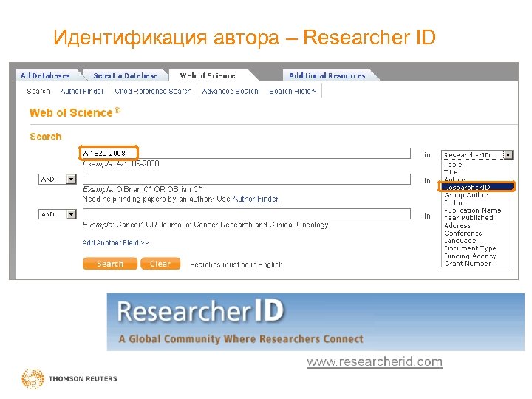
Task: Open Advanced Search
Action: 230,92
